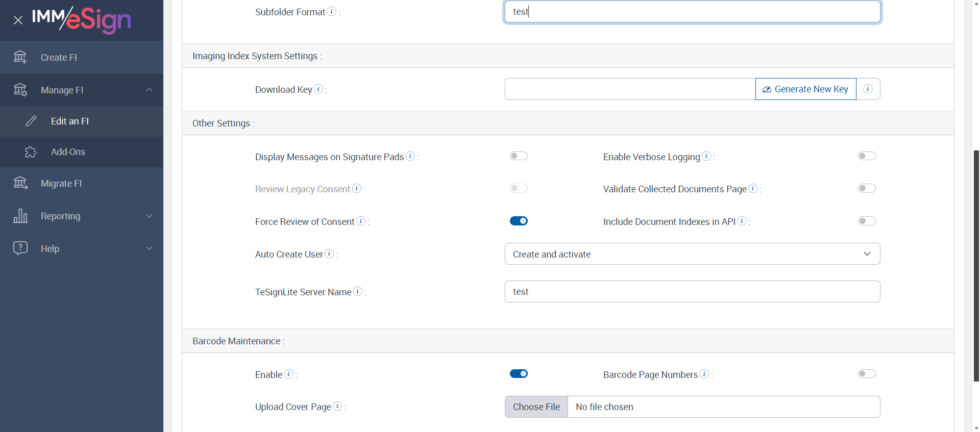The width and height of the screenshot is (980, 432).
Task: Close the sidebar with the X icon
Action: tap(18, 20)
